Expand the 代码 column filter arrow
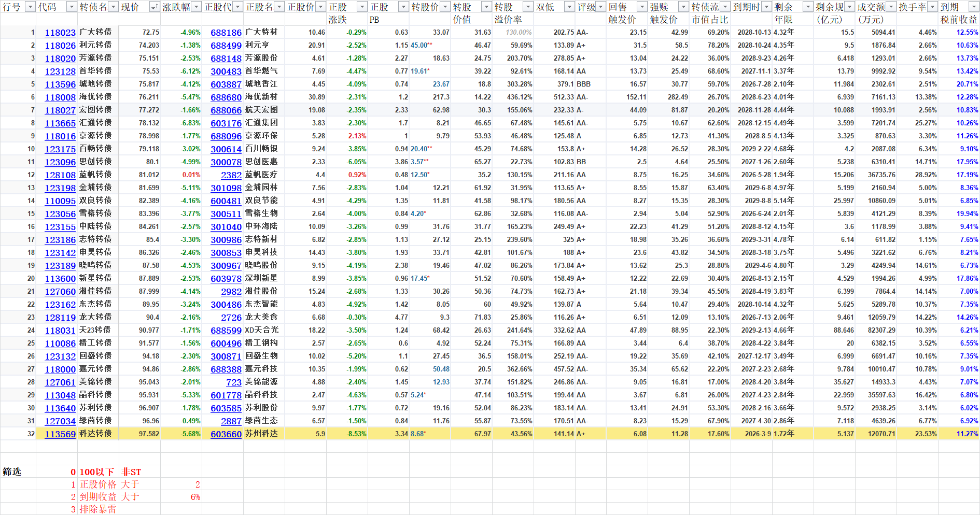Screen dimensions: 980x515 [x=72, y=7]
